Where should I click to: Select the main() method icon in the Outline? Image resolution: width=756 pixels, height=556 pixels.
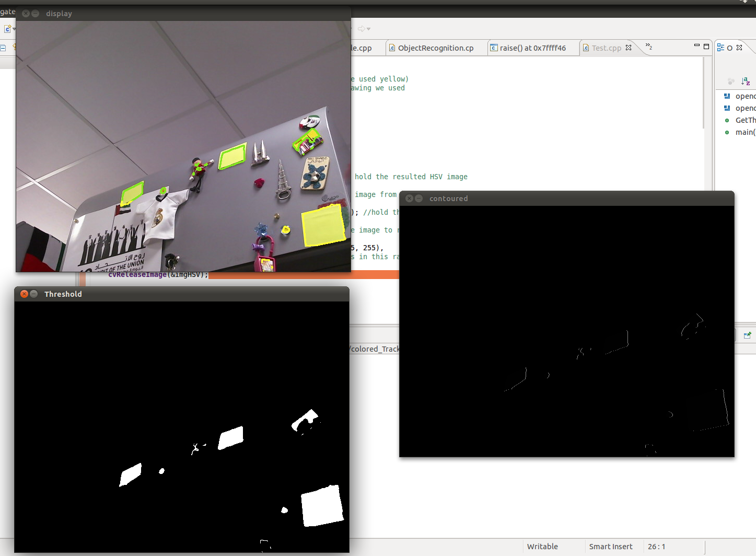pos(727,132)
